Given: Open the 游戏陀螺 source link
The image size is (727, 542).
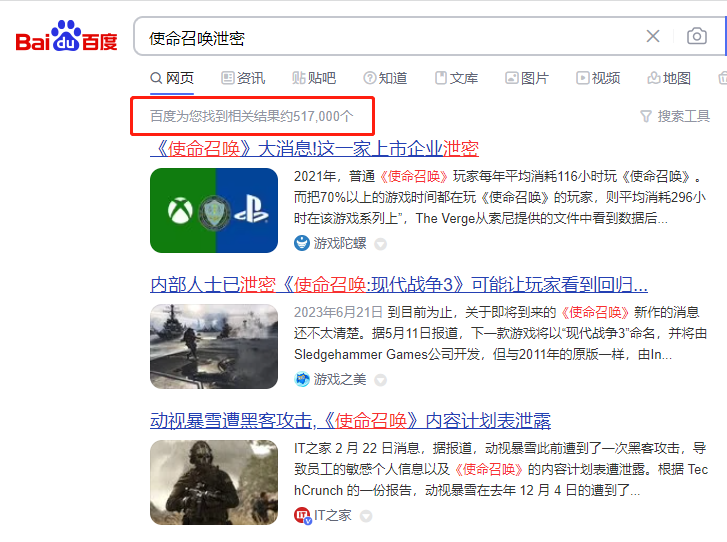Looking at the screenshot, I should [x=340, y=243].
